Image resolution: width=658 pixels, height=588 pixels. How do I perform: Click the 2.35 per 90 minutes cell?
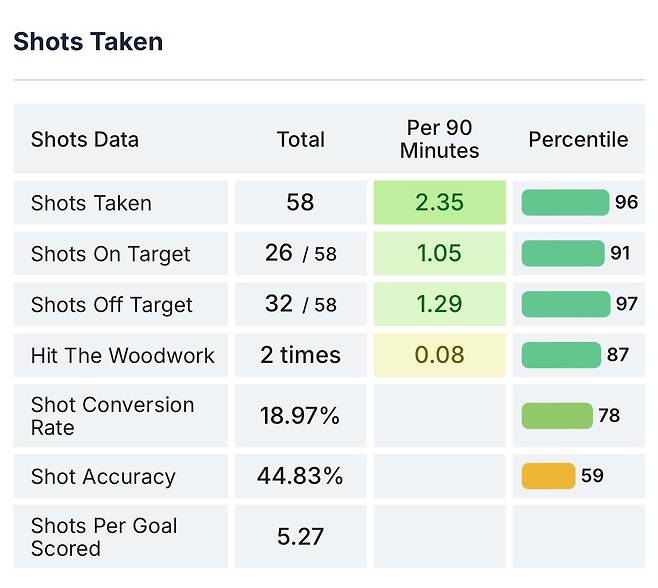pos(440,203)
